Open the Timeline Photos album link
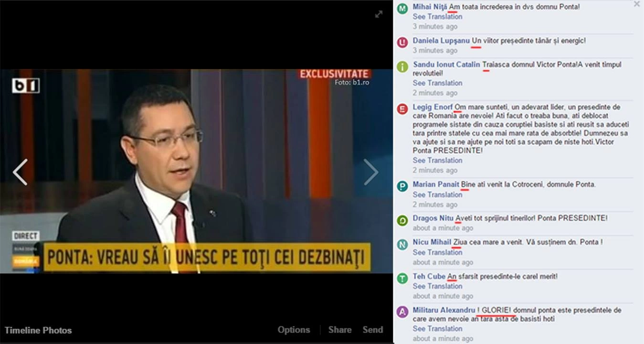644x344 pixels. pyautogui.click(x=38, y=330)
